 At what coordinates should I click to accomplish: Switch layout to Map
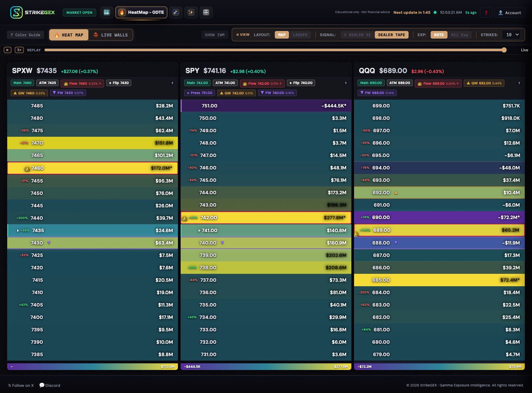coord(282,35)
